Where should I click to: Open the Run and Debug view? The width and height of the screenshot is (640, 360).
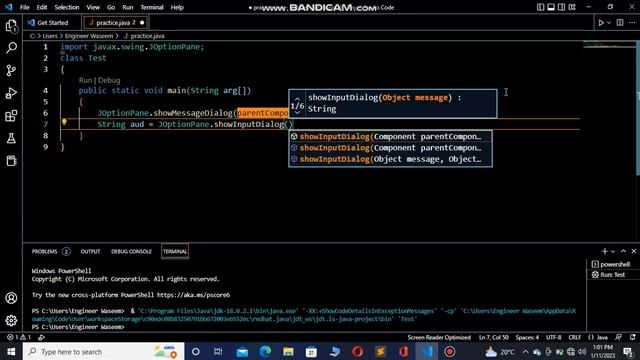point(11,93)
